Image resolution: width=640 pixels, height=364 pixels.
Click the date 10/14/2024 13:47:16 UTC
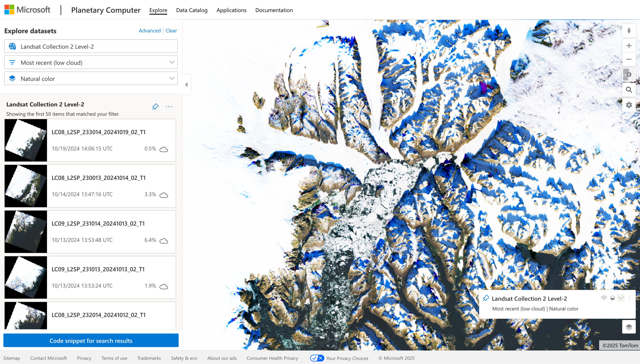[82, 194]
